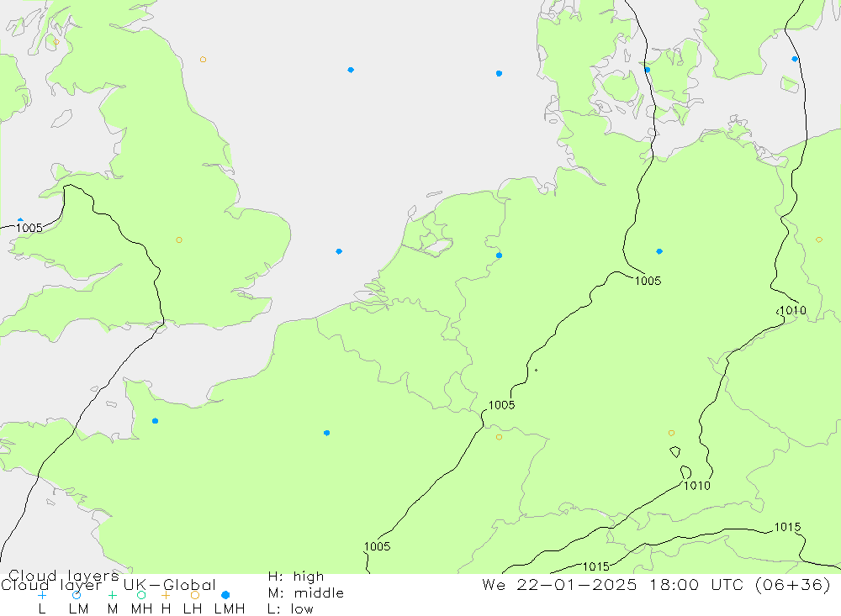Select the blue LMH dot over Normandy

point(155,421)
